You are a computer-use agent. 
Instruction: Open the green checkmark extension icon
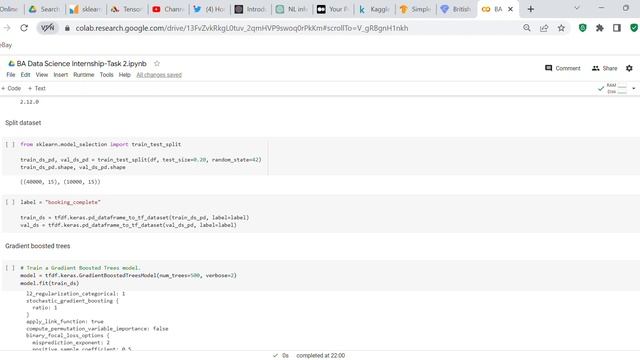click(634, 28)
